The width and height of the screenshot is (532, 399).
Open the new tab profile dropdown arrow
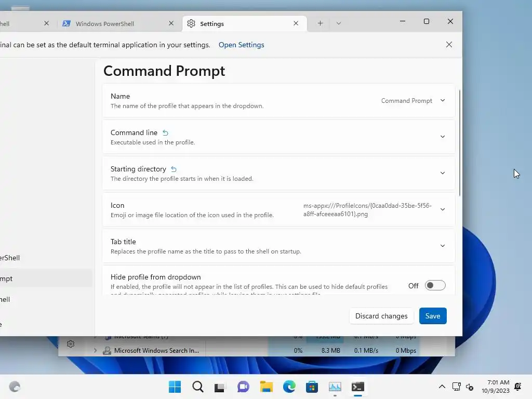pos(339,23)
